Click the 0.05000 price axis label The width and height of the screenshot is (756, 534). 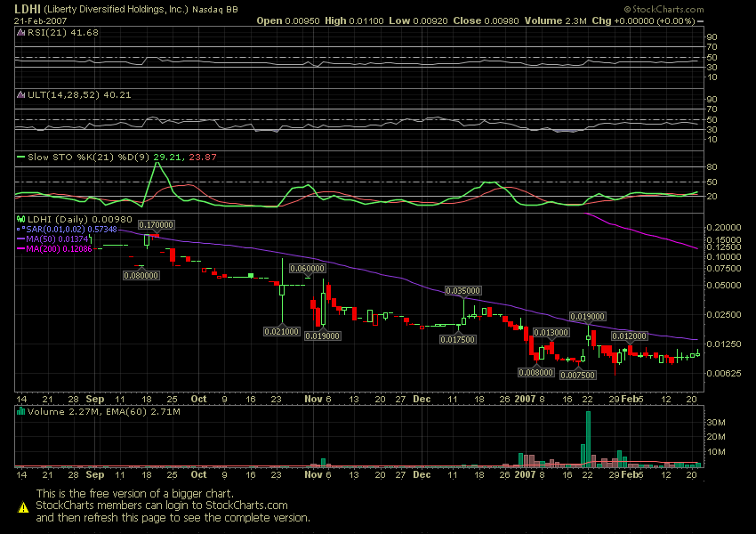tap(724, 286)
